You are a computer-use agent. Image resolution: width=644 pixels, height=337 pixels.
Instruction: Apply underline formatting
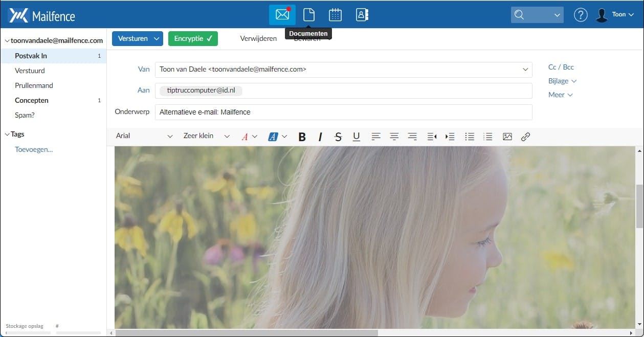(357, 137)
